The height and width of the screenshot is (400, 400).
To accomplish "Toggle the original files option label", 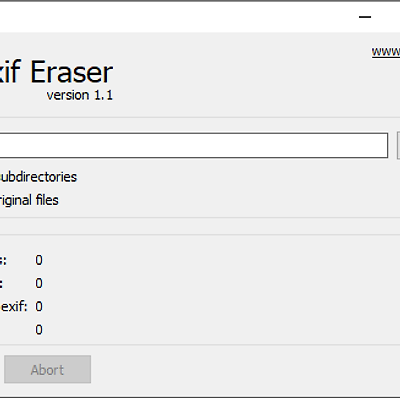I will tap(29, 200).
